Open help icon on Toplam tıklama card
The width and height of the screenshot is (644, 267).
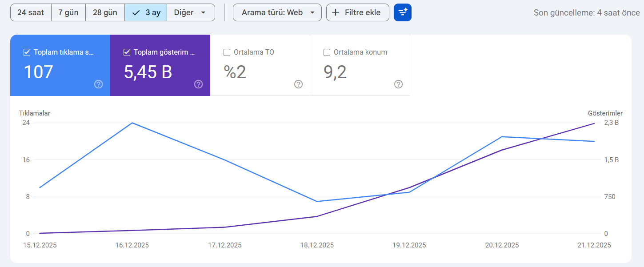tap(99, 84)
